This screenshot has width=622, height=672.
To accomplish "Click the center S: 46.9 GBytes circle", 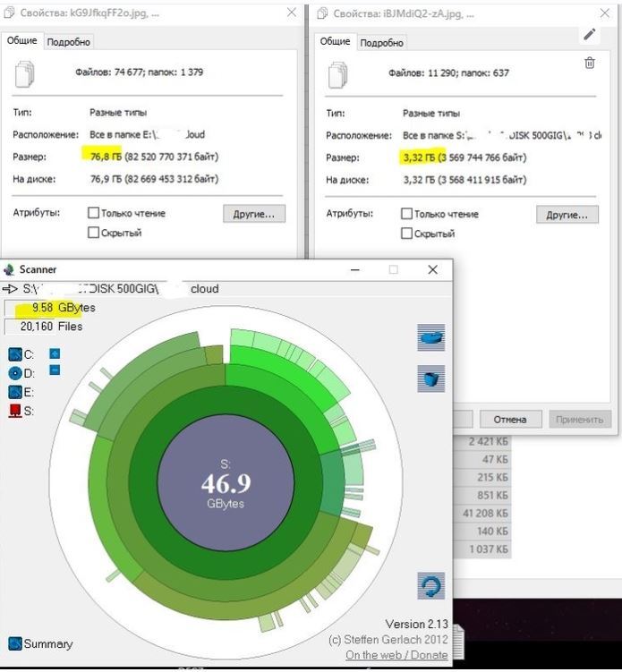I will 225,481.
